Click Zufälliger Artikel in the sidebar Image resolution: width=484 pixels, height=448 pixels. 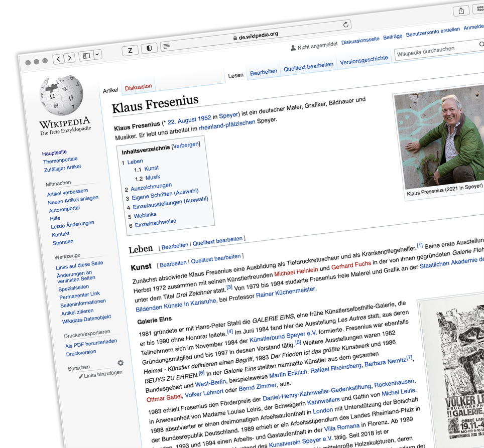(x=62, y=169)
